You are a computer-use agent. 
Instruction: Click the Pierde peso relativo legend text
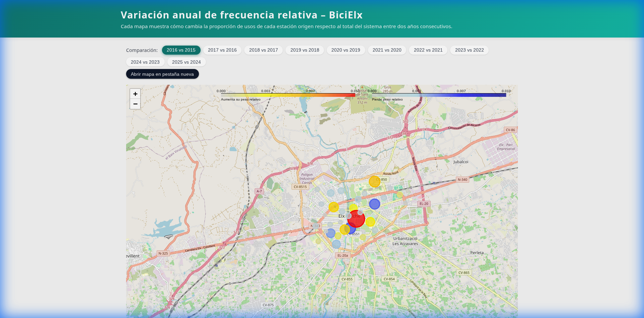pos(387,100)
